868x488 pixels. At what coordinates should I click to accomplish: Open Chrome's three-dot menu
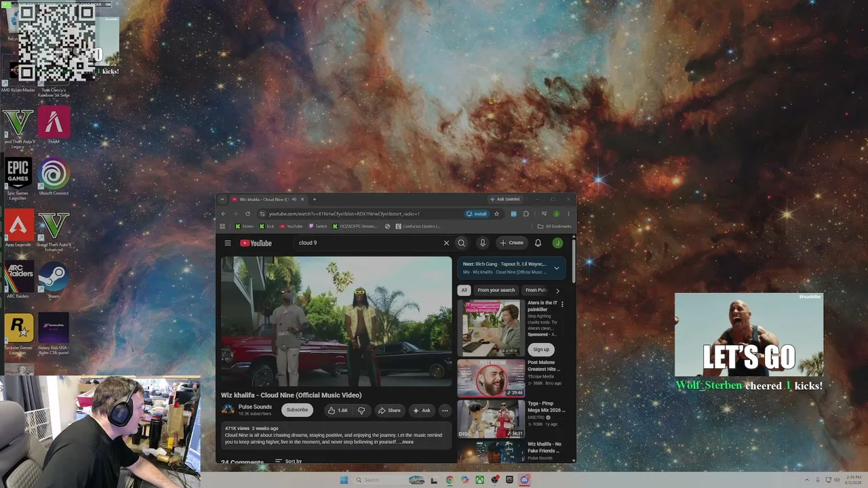(x=568, y=214)
